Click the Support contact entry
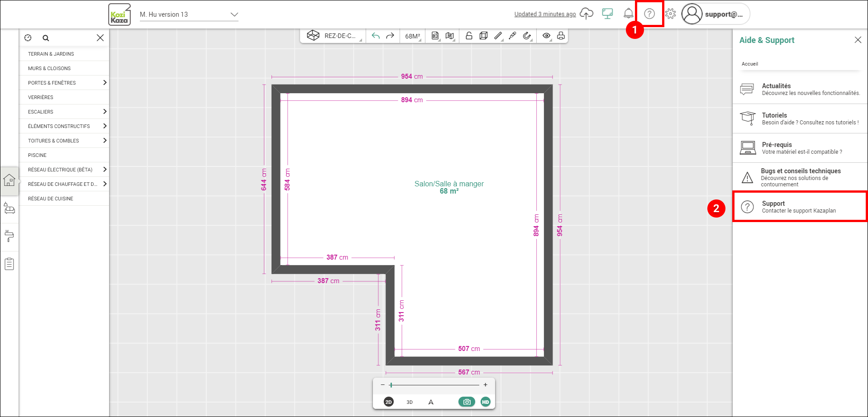 [x=800, y=207]
